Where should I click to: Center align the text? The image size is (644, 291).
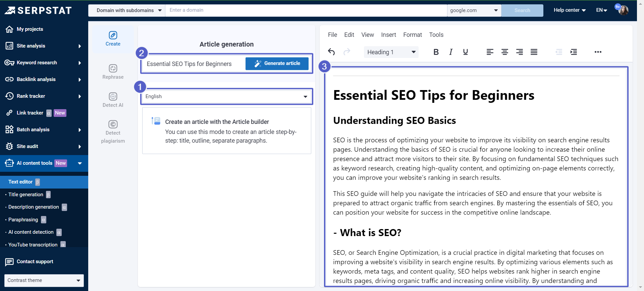click(x=504, y=52)
